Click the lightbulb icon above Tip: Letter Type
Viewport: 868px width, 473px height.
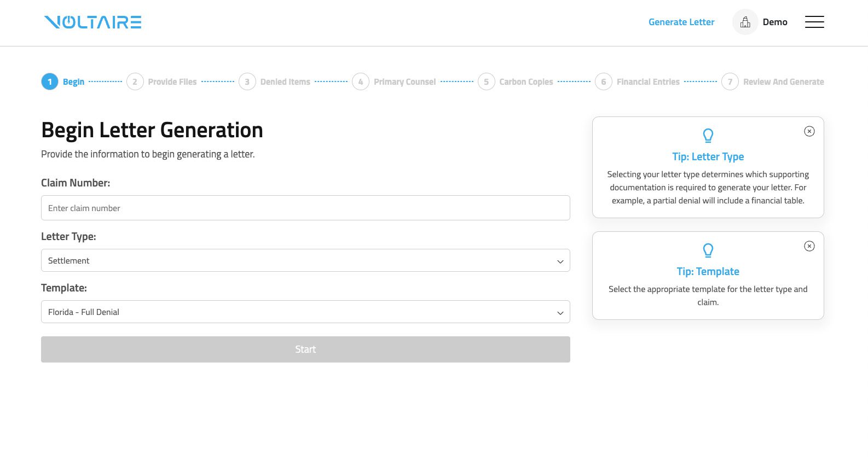tap(708, 135)
